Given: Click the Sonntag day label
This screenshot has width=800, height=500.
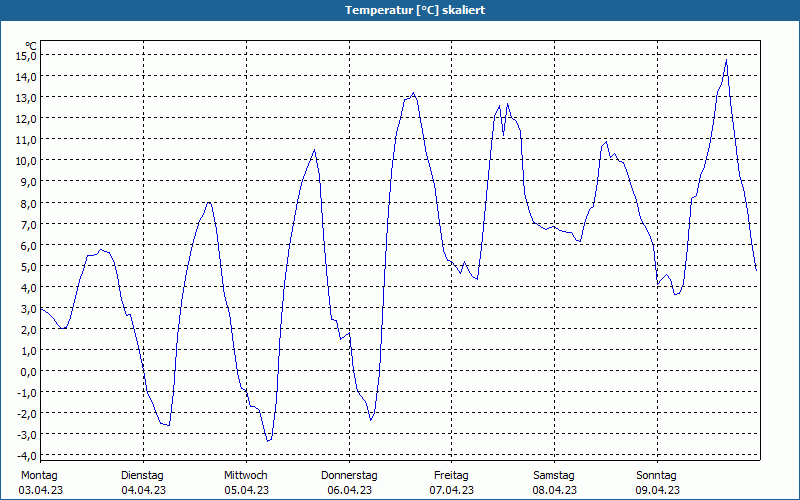Looking at the screenshot, I should click(656, 475).
